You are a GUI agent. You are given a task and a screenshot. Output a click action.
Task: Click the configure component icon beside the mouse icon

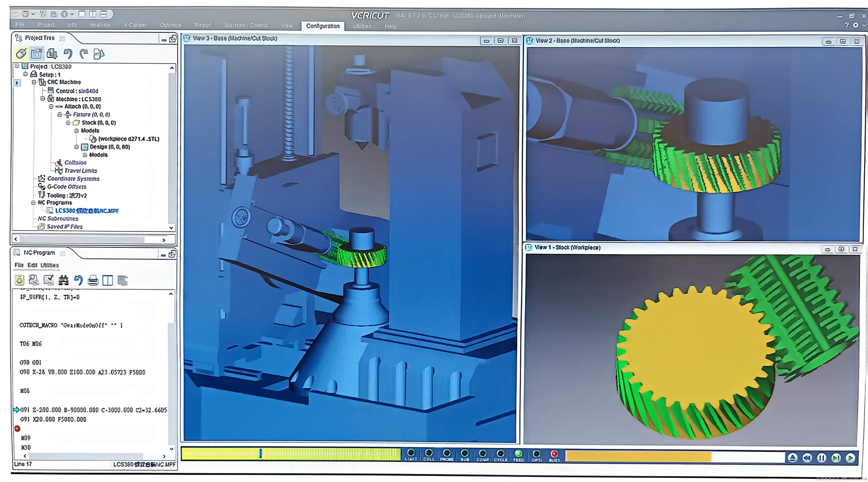pyautogui.click(x=36, y=53)
